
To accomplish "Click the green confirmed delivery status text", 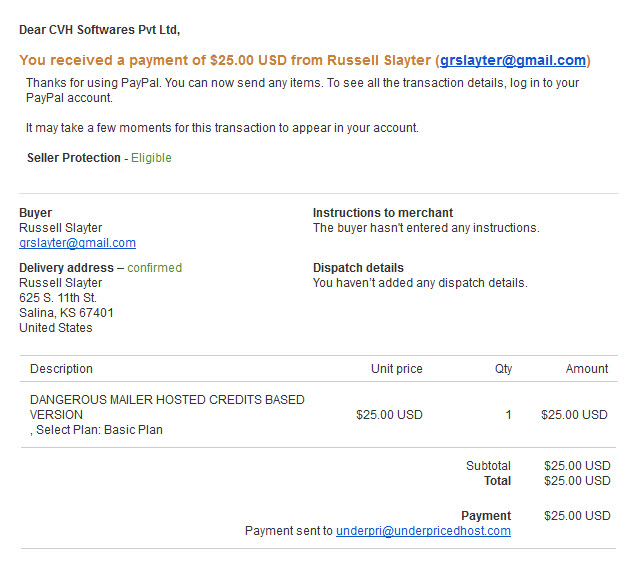I will pyautogui.click(x=155, y=267).
